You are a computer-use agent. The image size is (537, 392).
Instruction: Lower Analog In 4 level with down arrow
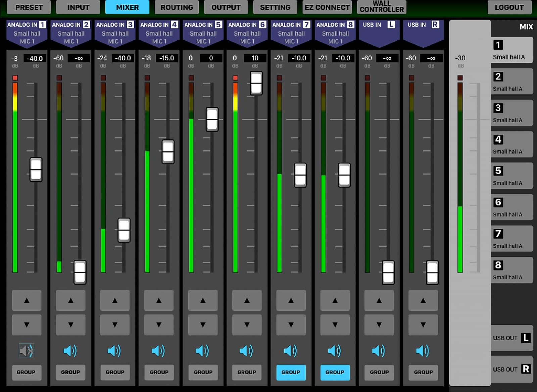[x=159, y=325]
